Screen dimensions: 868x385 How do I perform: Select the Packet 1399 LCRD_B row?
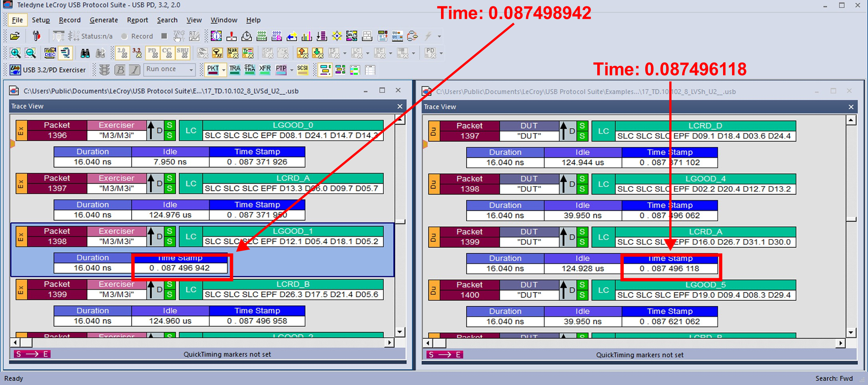(199, 290)
